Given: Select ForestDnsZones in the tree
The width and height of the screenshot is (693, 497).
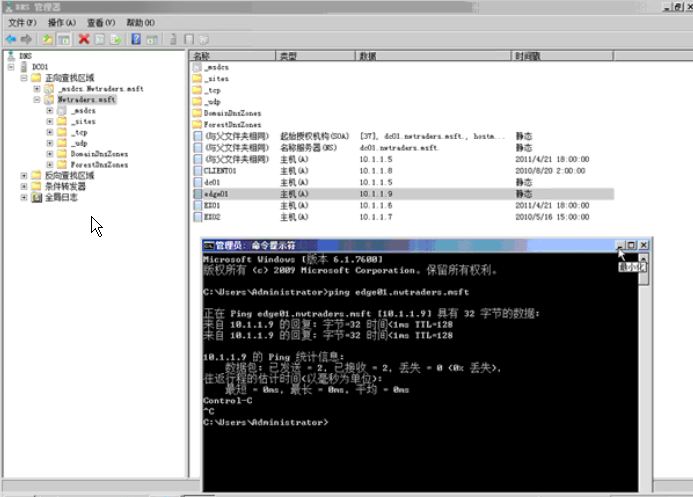Looking at the screenshot, I should (x=99, y=165).
